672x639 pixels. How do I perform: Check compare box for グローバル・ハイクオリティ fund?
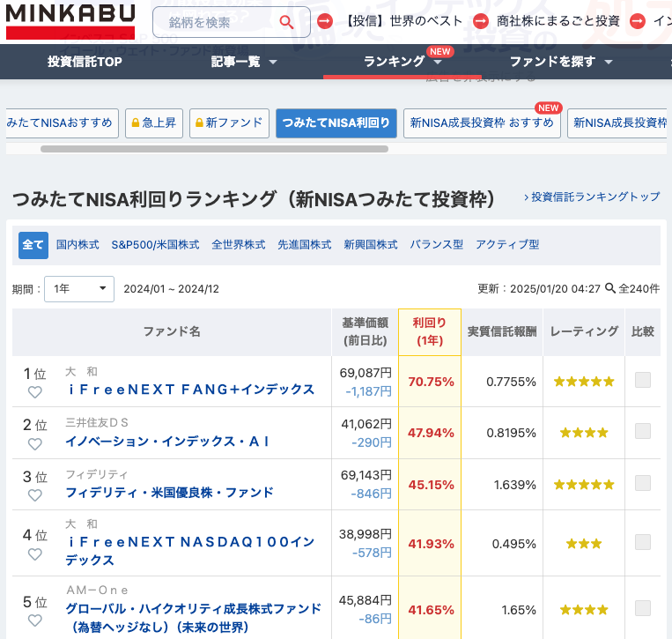pos(642,608)
